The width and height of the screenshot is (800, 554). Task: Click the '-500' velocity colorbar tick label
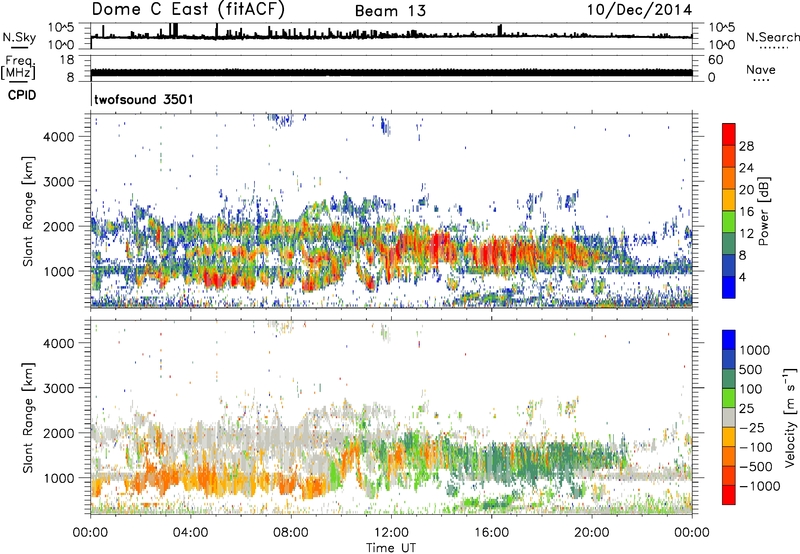(755, 467)
